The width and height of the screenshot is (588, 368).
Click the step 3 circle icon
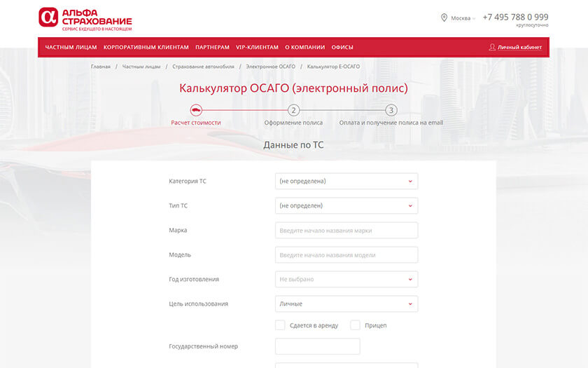[x=391, y=110]
